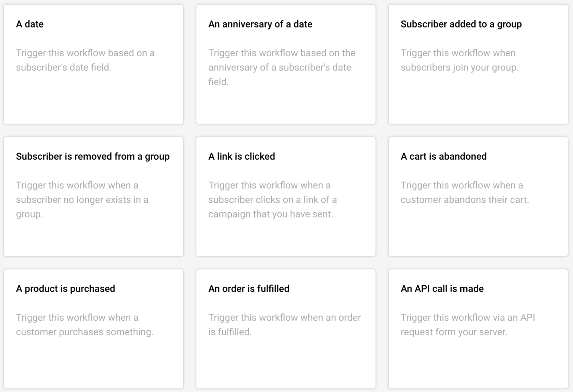Image resolution: width=573 pixels, height=392 pixels.
Task: Click "Trigger this workflow based on the" line
Action: pyautogui.click(x=282, y=53)
